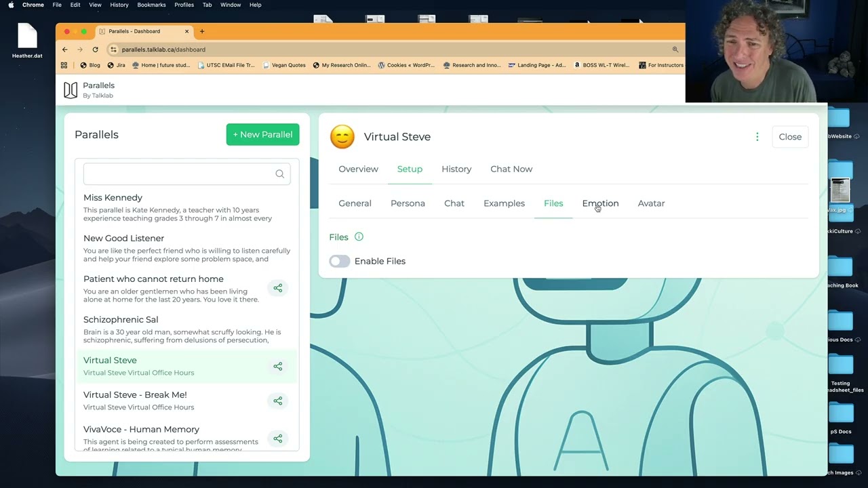Select the Persona sub-tab
This screenshot has height=488, width=868.
408,203
